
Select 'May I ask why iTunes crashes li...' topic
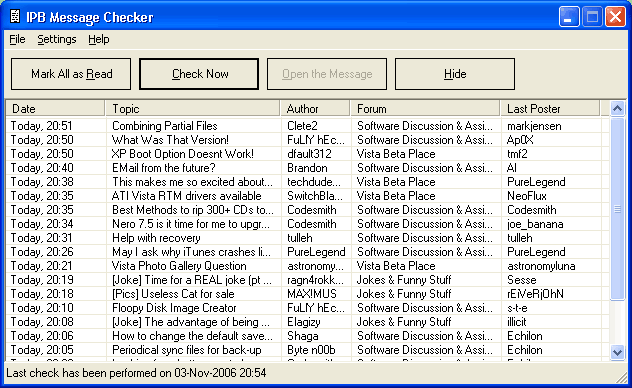(x=191, y=252)
